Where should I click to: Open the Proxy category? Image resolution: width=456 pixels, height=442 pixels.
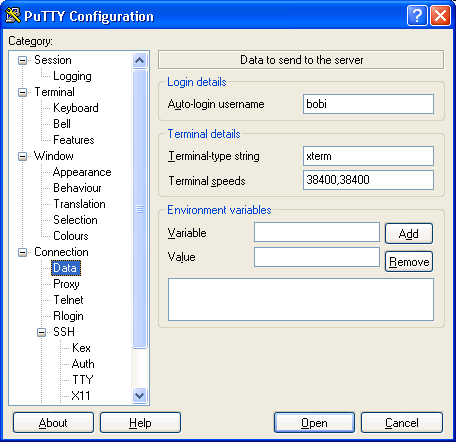pos(66,284)
